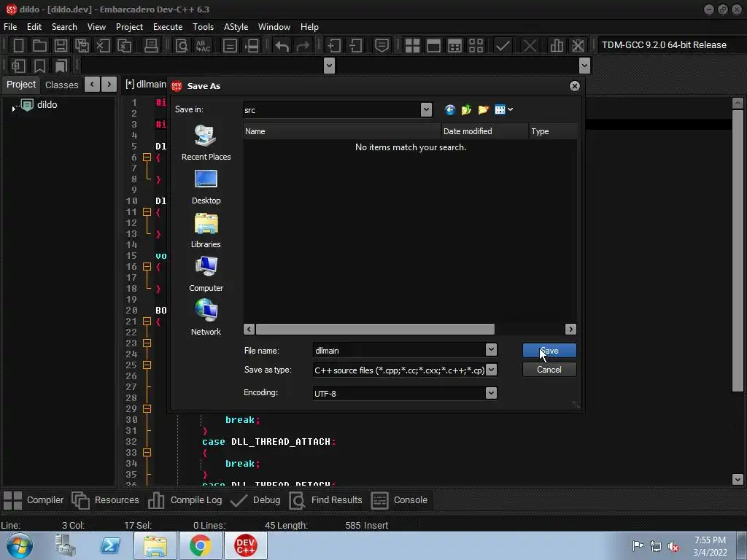Switch to the Compile Log tab
The image size is (747, 560).
coord(185,500)
